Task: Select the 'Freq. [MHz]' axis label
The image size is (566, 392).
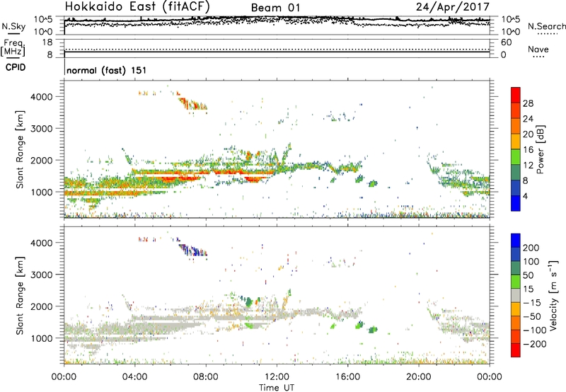Action: pyautogui.click(x=13, y=47)
